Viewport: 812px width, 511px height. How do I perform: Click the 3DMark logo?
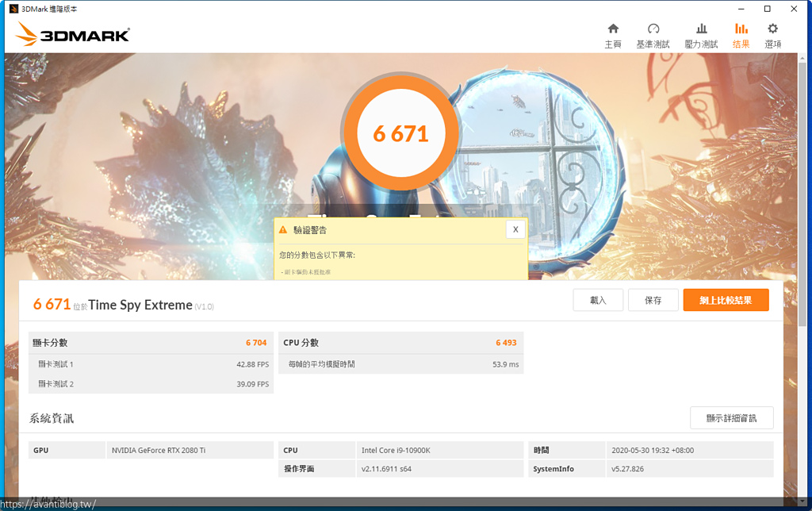(x=72, y=34)
